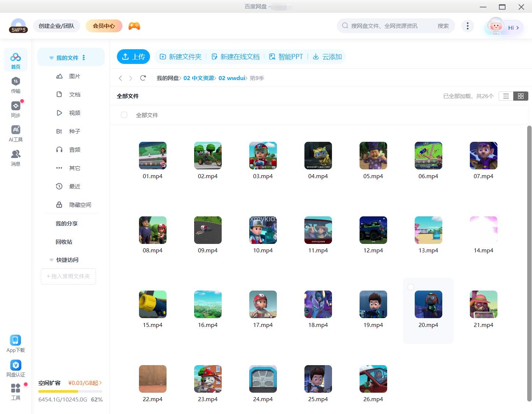532x414 pixels.
Task: Open 空间扩容 storage expansion offer
Action: (x=49, y=383)
